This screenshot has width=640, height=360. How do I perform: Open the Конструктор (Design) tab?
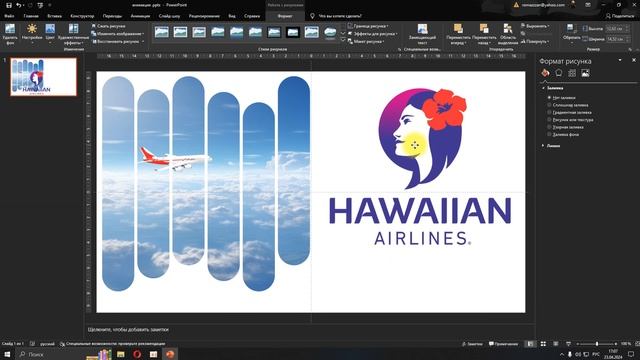(x=82, y=16)
